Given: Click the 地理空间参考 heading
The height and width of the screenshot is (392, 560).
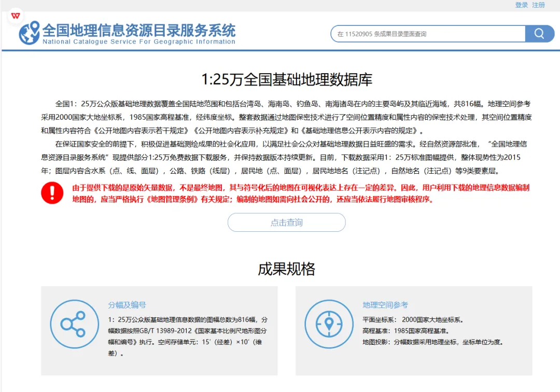Looking at the screenshot, I should click(385, 305).
